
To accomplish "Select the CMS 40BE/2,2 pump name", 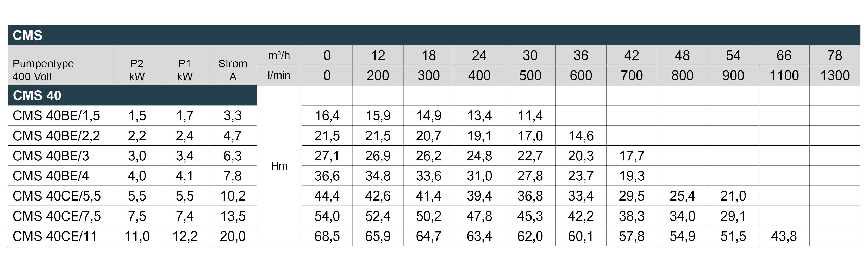I will [x=56, y=136].
